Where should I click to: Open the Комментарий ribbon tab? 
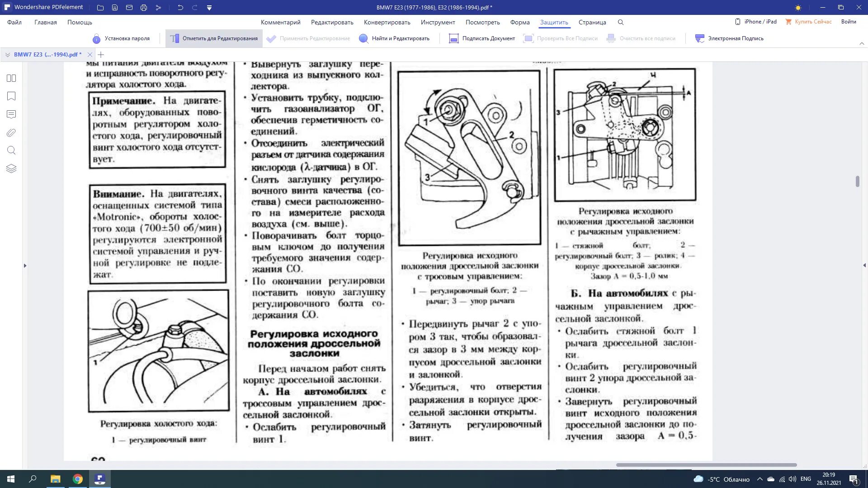click(x=280, y=22)
